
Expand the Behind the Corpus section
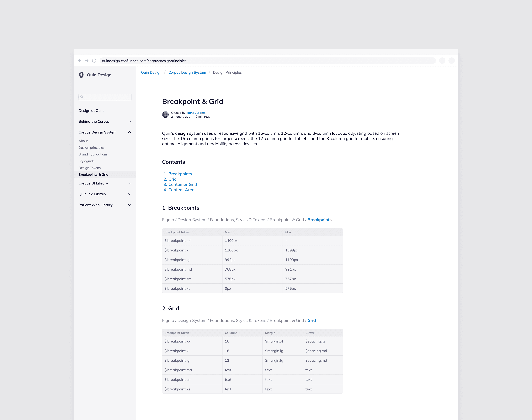coord(130,121)
